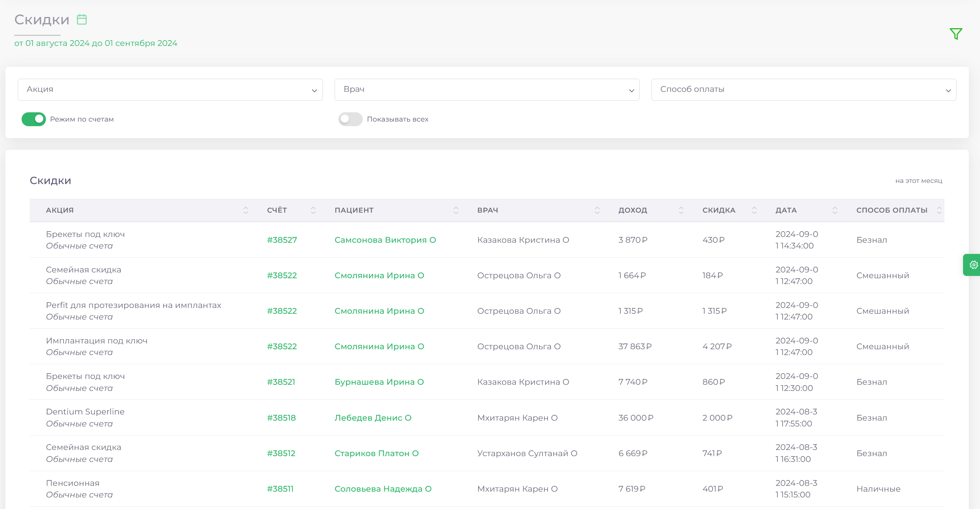The width and height of the screenshot is (980, 509).
Task: Open patient Стариков Платон О
Action: (377, 453)
